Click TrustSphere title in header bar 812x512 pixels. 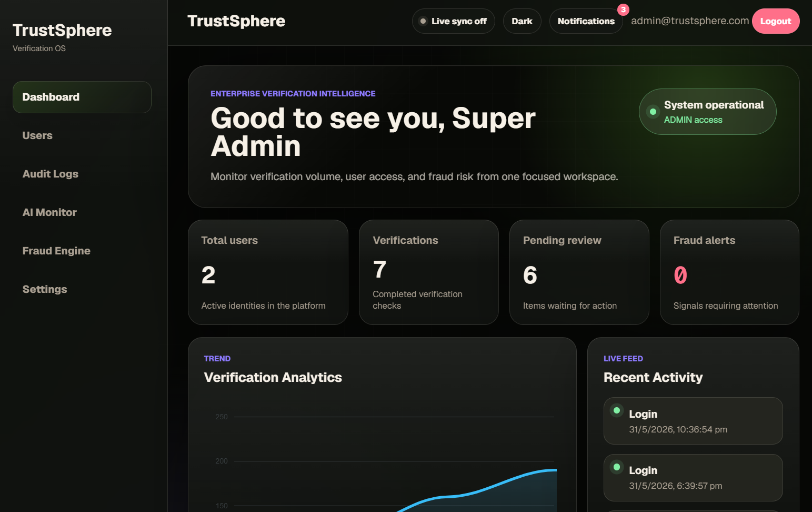click(x=236, y=21)
